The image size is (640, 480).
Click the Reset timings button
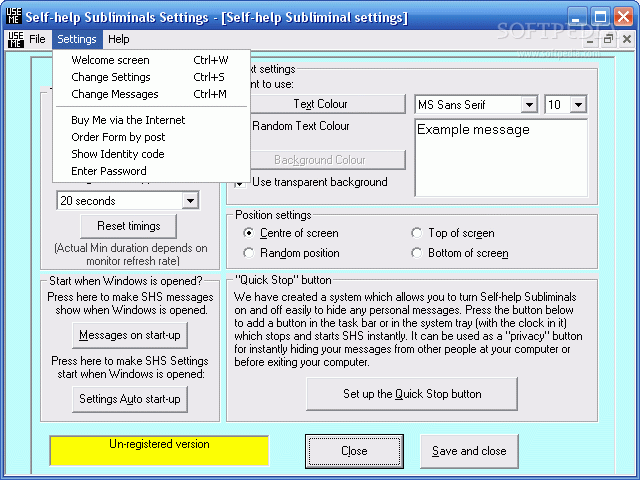(x=129, y=226)
